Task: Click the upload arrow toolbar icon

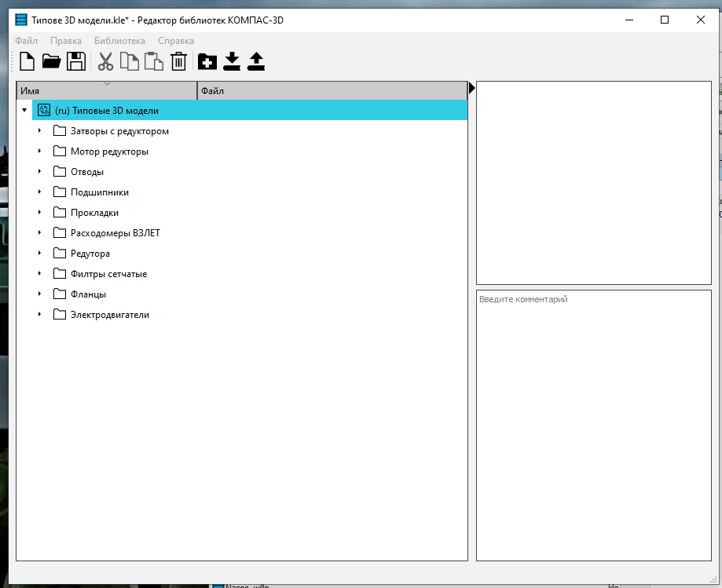Action: tap(256, 61)
